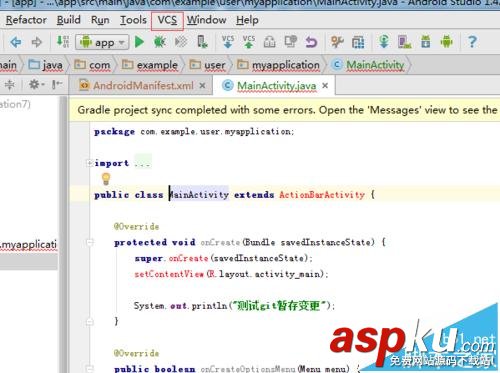500x373 pixels.
Task: Click the Compare with same version icon
Action: (x=290, y=42)
